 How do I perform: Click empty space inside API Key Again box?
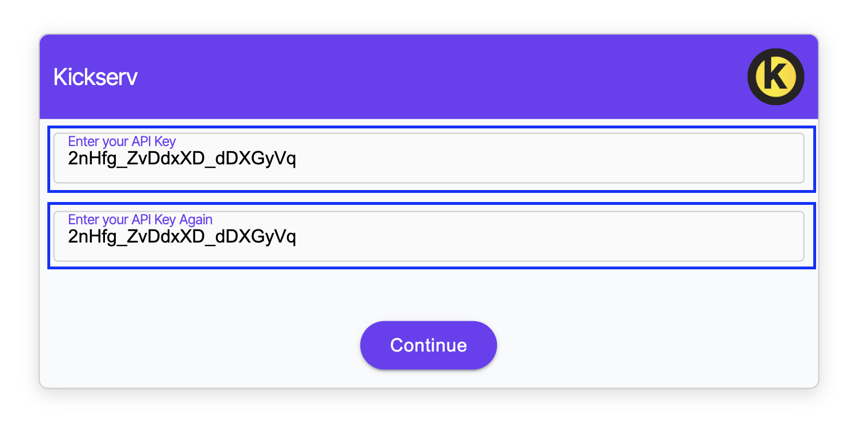click(542, 237)
